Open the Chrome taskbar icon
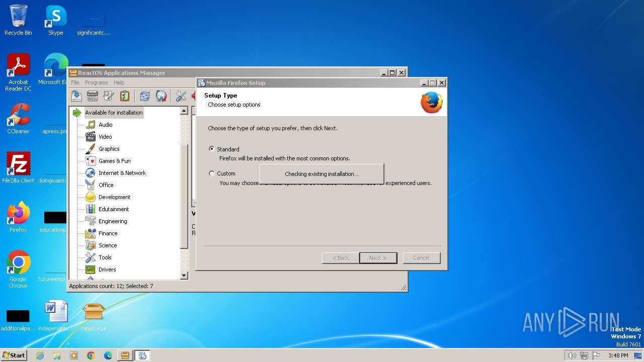This screenshot has height=362, width=644. tap(91, 355)
